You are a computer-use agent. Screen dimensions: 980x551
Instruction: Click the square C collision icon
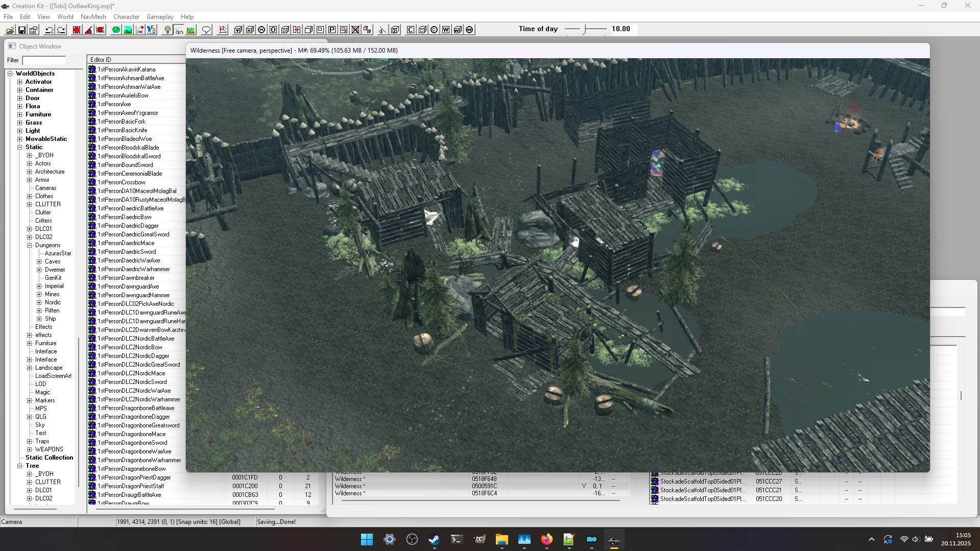pyautogui.click(x=411, y=30)
